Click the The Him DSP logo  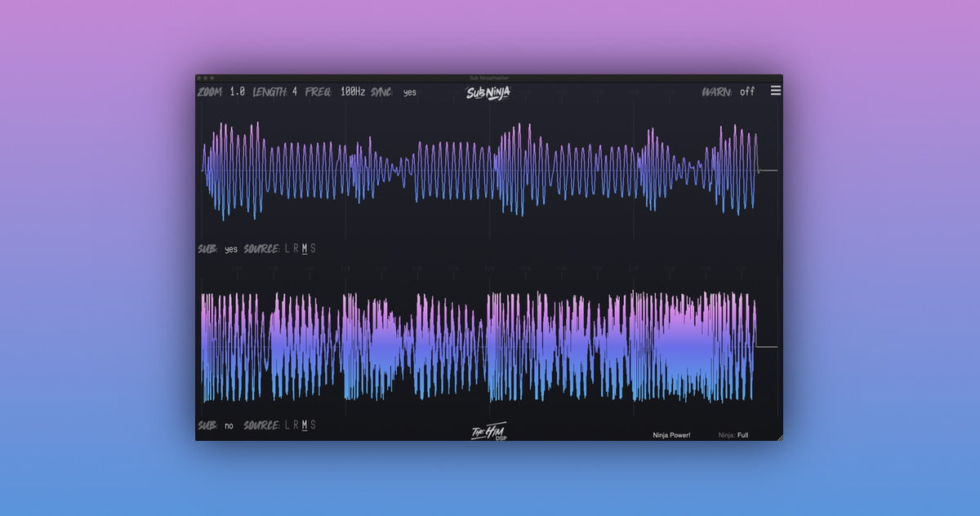(x=488, y=432)
